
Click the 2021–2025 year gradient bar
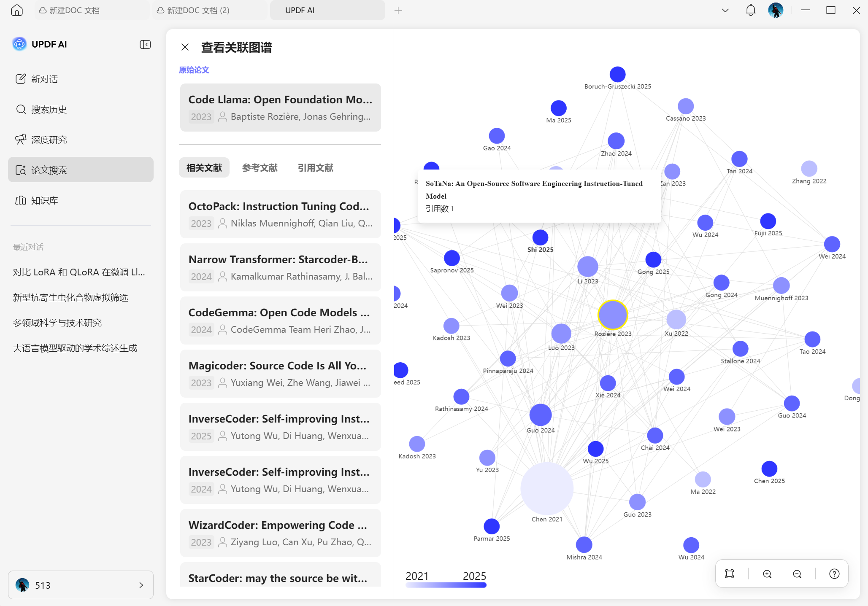pos(446,585)
